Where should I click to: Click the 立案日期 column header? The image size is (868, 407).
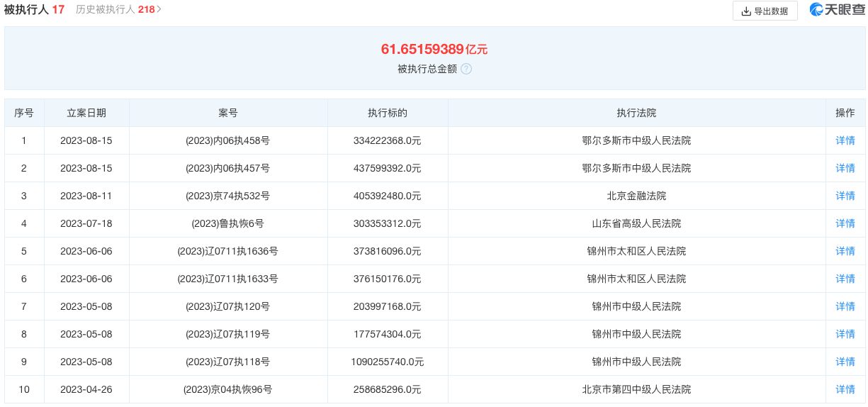pos(86,113)
